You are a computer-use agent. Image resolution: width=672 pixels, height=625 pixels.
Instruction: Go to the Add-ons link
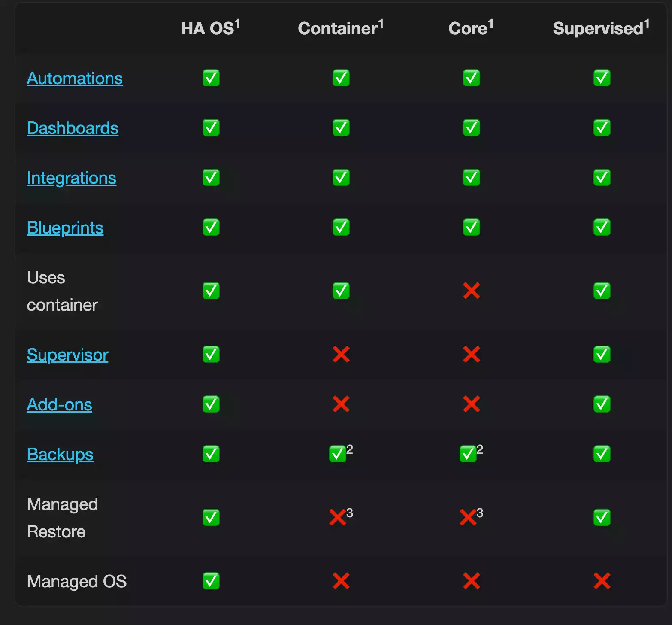(59, 405)
